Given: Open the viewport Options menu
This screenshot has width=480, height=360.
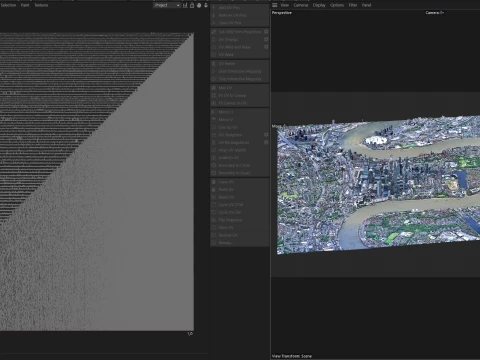Looking at the screenshot, I should pyautogui.click(x=337, y=5).
